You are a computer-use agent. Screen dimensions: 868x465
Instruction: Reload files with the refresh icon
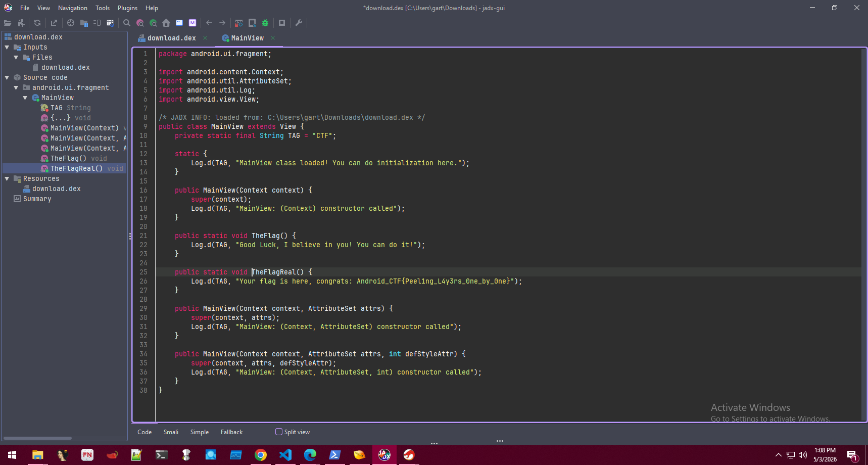[x=37, y=23]
